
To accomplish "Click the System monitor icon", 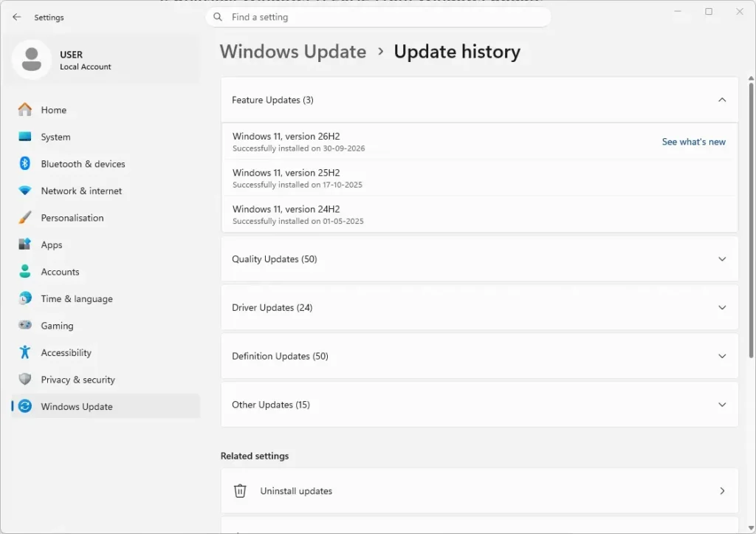I will (25, 137).
